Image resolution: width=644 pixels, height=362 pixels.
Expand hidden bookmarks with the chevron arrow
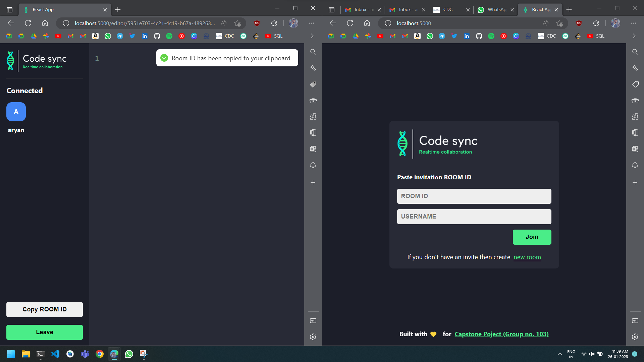(312, 36)
